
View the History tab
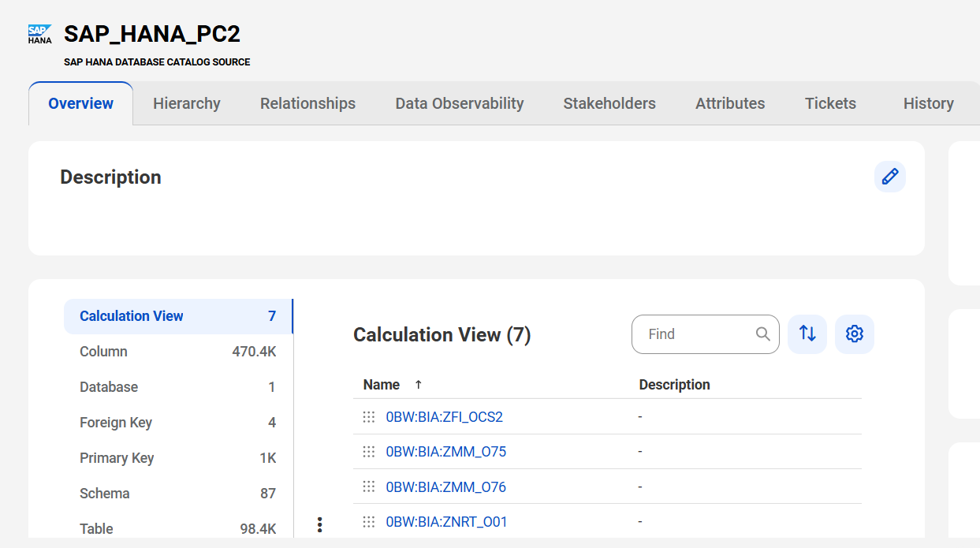point(929,103)
